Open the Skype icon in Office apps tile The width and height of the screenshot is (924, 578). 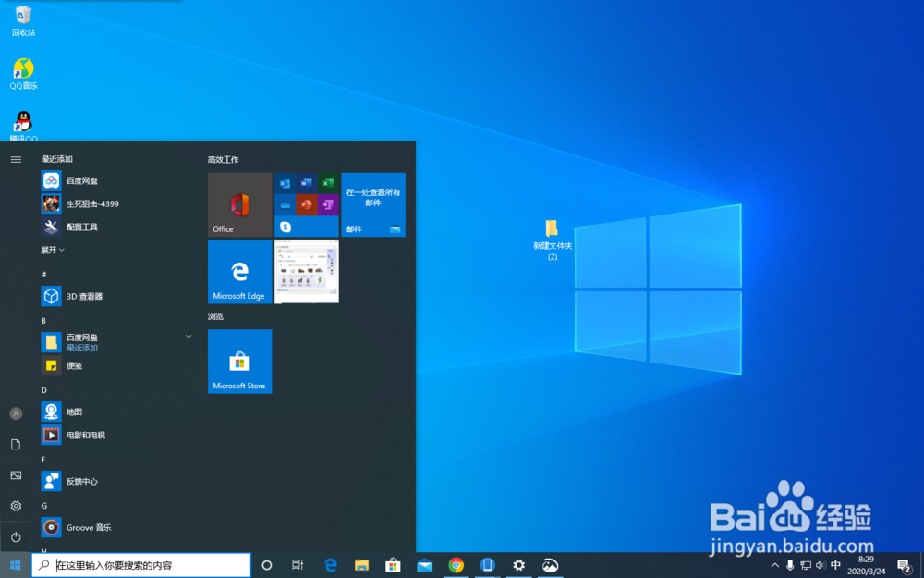coord(286,227)
